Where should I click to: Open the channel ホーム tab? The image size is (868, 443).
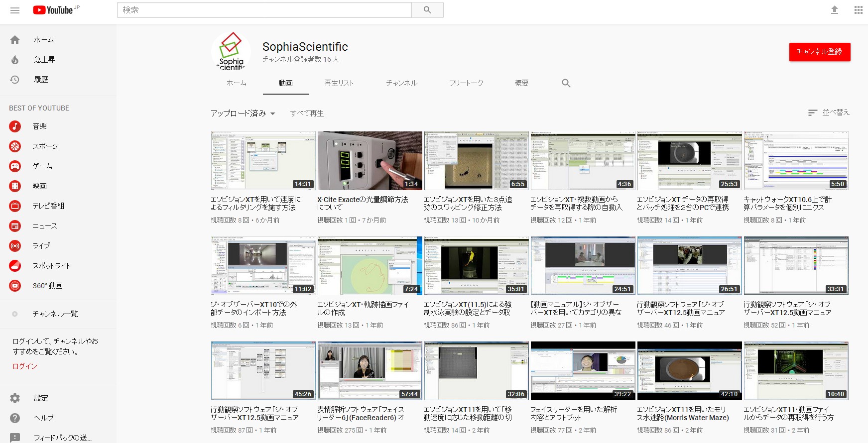click(x=237, y=83)
